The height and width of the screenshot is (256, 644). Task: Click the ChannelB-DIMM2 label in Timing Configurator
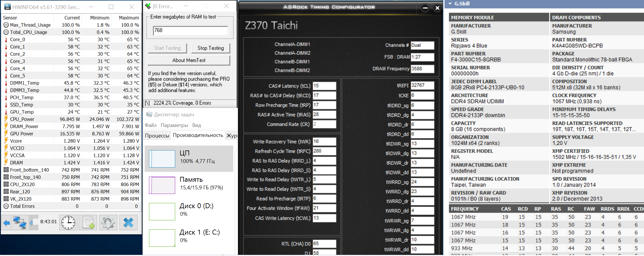tap(293, 70)
